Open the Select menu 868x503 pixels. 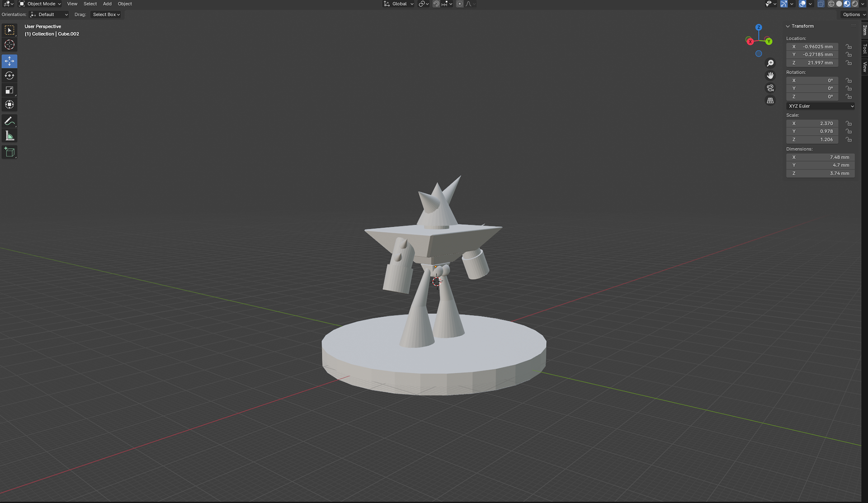90,4
